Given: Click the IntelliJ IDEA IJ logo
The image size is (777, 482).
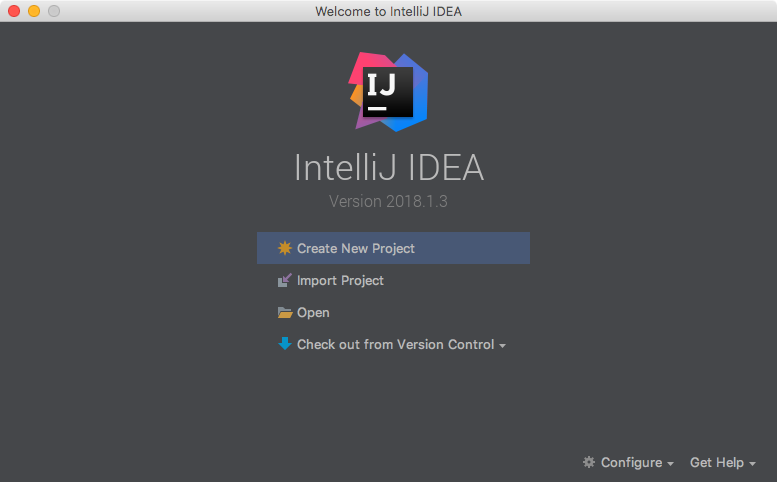Looking at the screenshot, I should coord(388,92).
